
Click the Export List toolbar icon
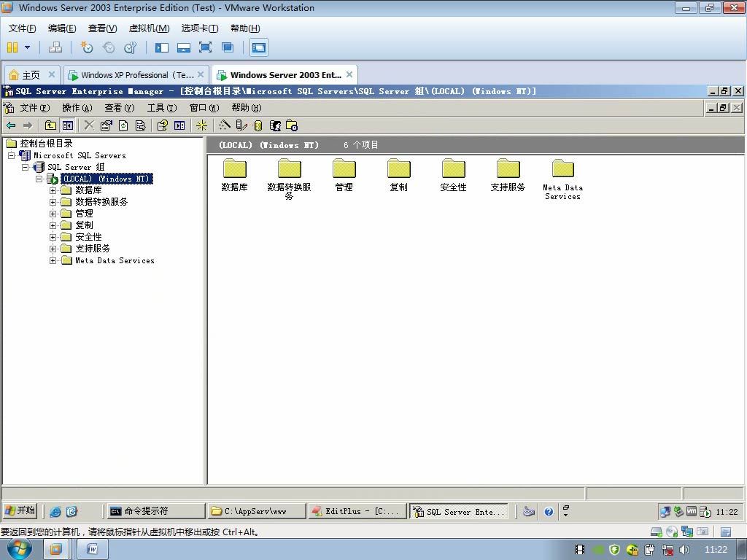click(141, 125)
